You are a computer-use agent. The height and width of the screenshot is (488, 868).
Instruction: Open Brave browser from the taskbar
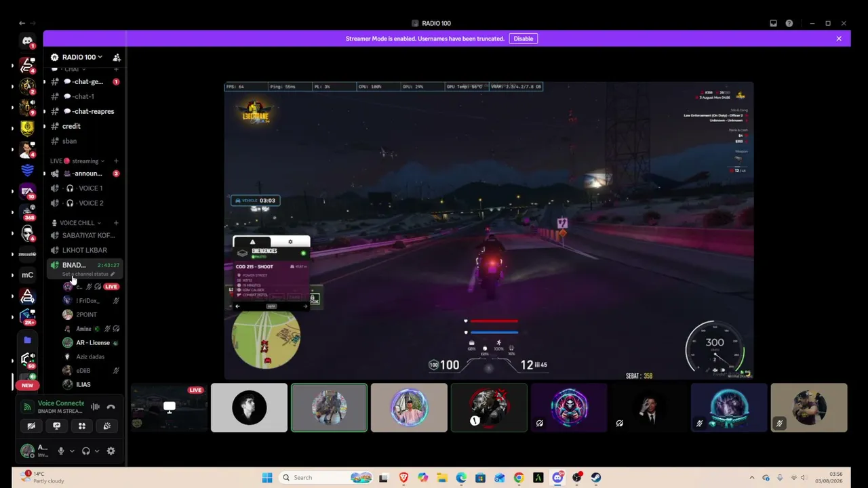(403, 477)
